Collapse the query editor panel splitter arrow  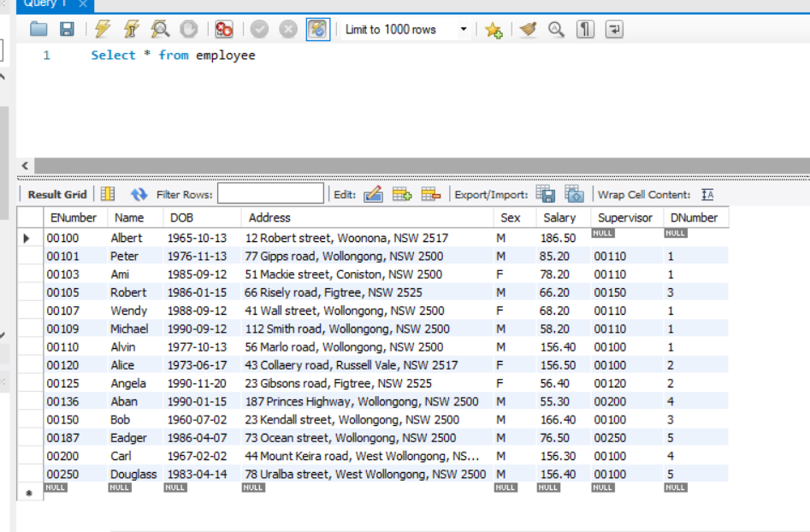click(x=24, y=165)
